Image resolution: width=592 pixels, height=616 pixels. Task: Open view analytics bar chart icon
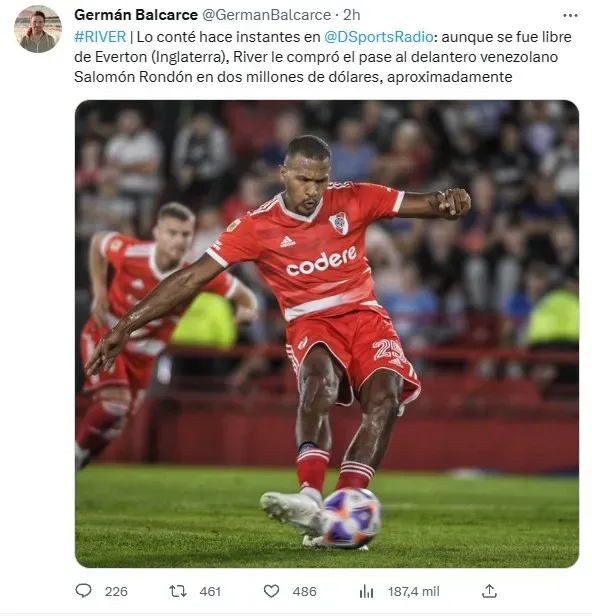[x=366, y=591]
